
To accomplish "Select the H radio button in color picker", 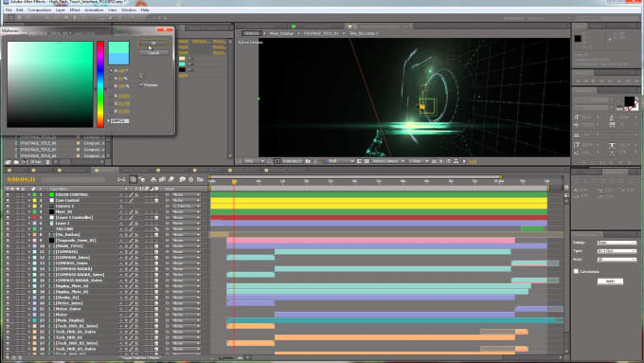I will (x=111, y=71).
